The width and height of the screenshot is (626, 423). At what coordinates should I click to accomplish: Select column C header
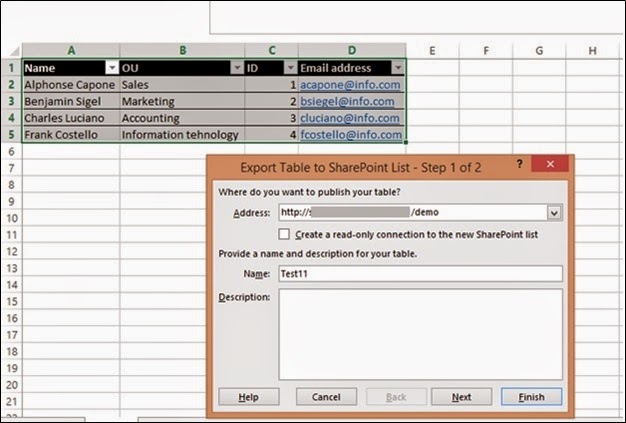click(272, 50)
